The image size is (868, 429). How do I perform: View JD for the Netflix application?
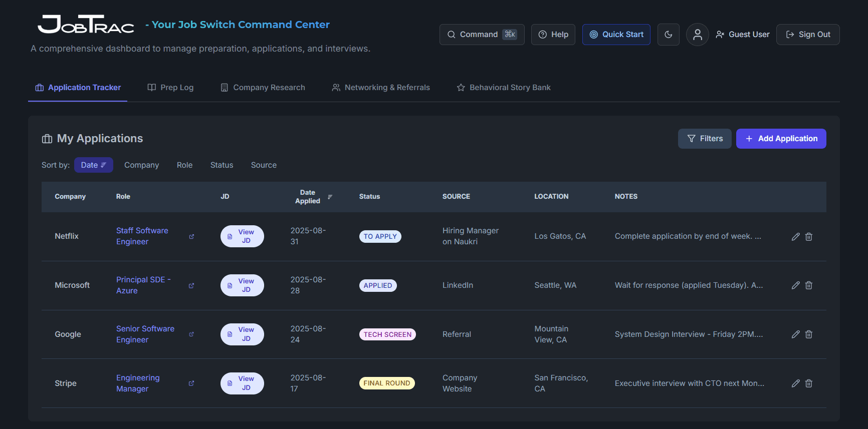point(242,236)
